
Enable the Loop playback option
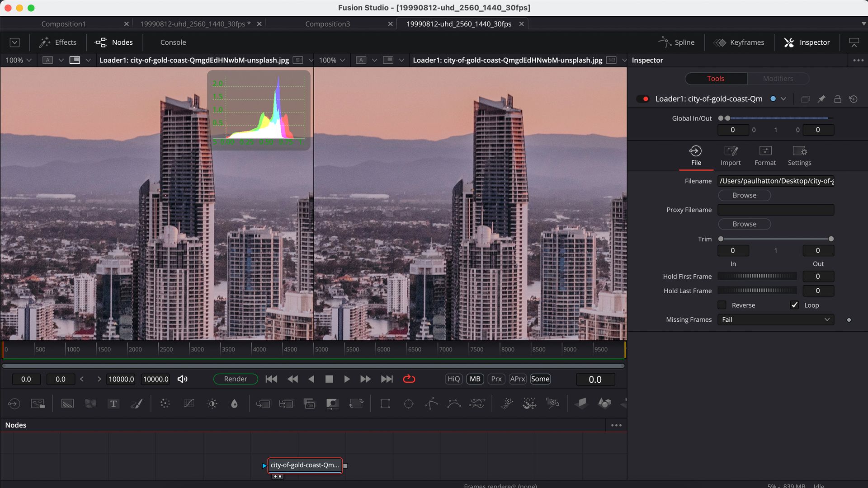tap(794, 305)
